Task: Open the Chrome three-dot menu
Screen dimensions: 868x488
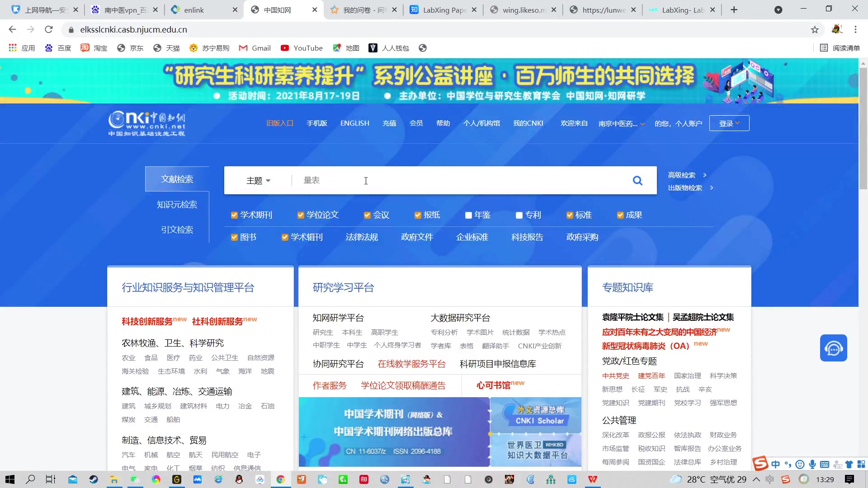Action: coord(855,29)
